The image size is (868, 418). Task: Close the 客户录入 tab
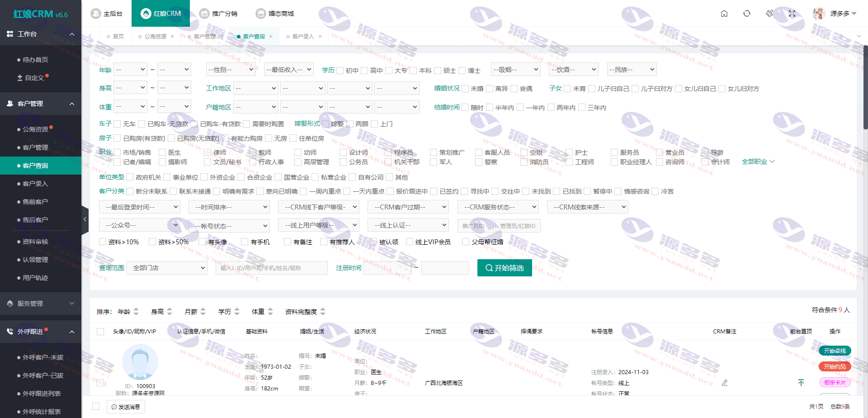click(320, 37)
